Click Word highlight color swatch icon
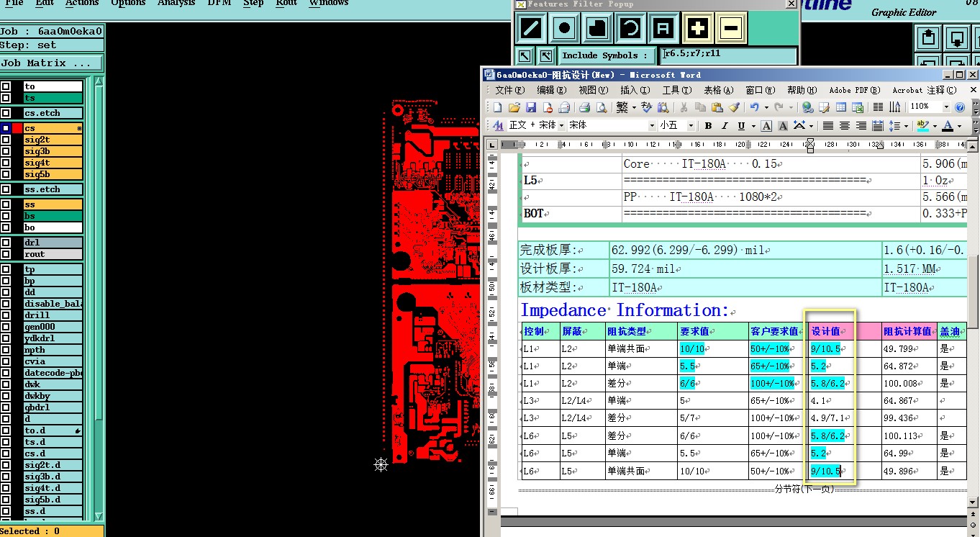980x537 pixels. [922, 125]
